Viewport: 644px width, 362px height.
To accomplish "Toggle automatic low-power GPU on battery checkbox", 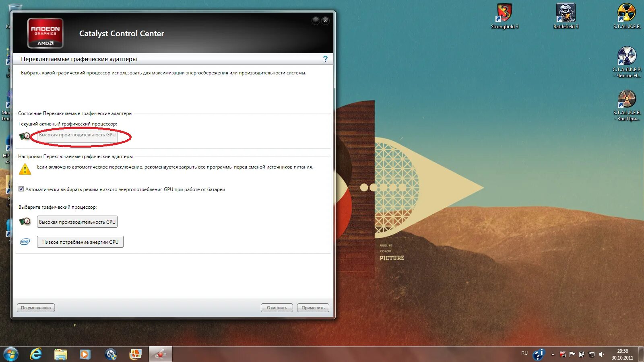I will point(21,189).
